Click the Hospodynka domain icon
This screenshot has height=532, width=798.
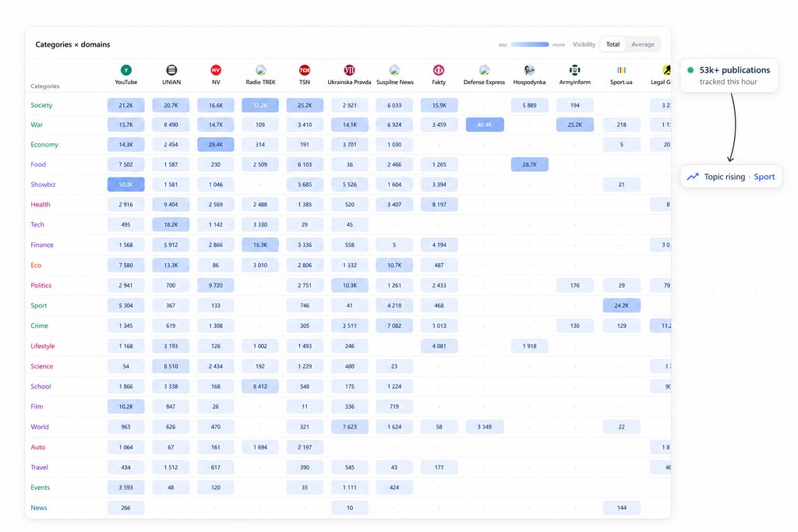pyautogui.click(x=529, y=70)
